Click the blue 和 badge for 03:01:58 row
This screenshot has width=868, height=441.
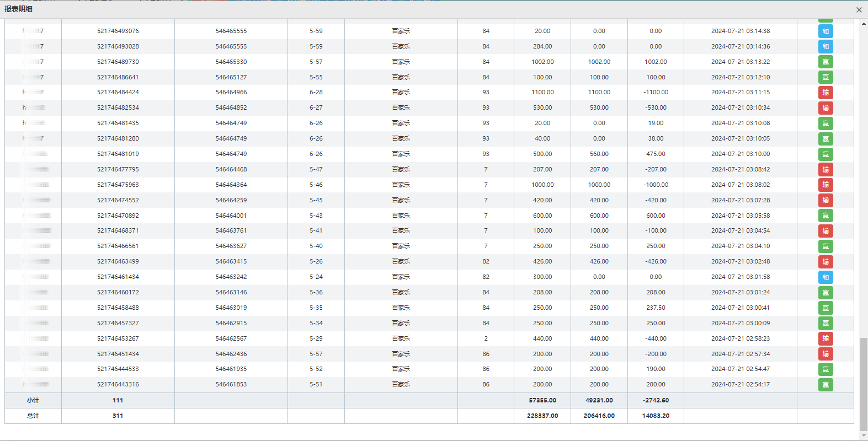(x=825, y=277)
